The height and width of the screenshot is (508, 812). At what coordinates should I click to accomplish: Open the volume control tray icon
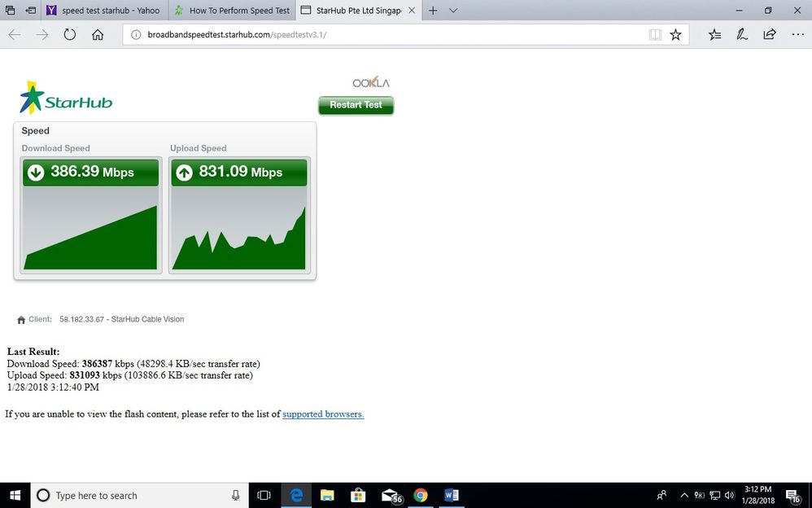coord(730,496)
